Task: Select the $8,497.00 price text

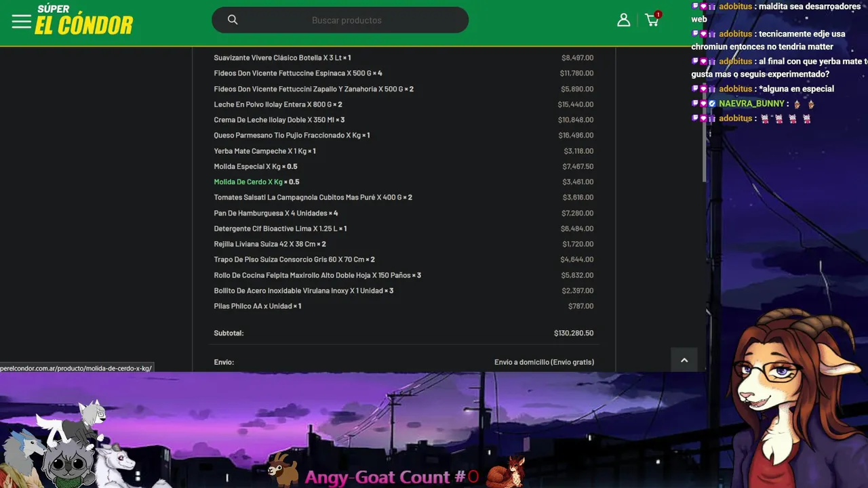Action: [x=577, y=58]
